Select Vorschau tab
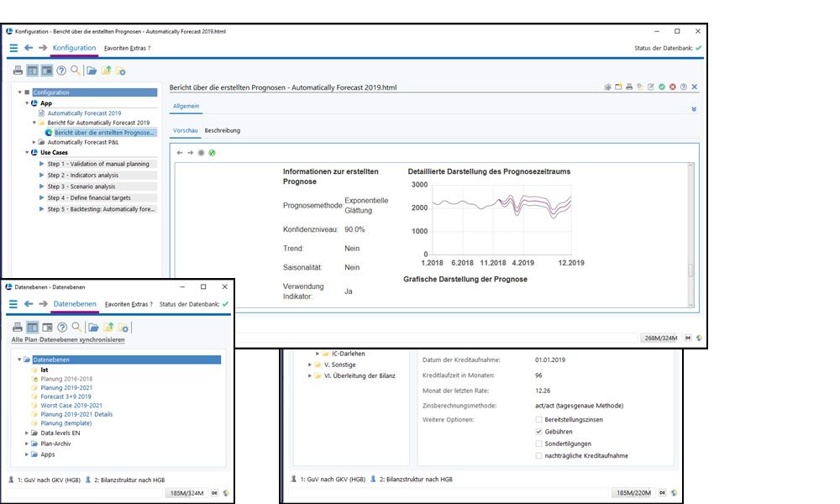This screenshot has width=840, height=504. coord(186,131)
